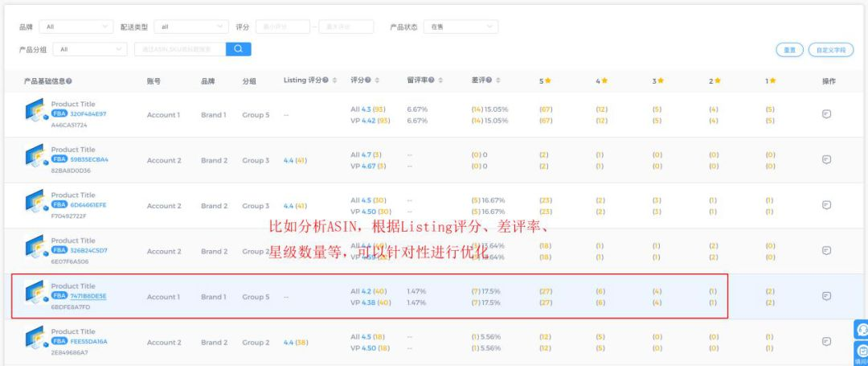Open the 产品分组 dropdown

(x=90, y=49)
